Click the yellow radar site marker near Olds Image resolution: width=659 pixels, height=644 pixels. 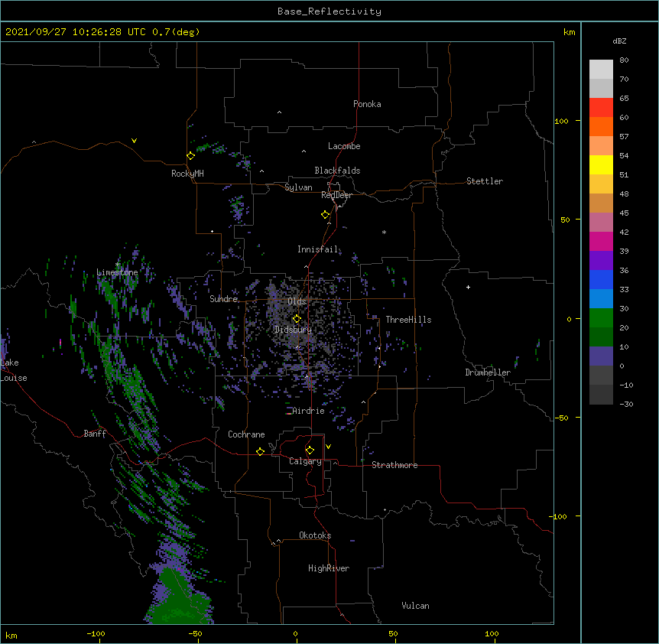click(297, 319)
